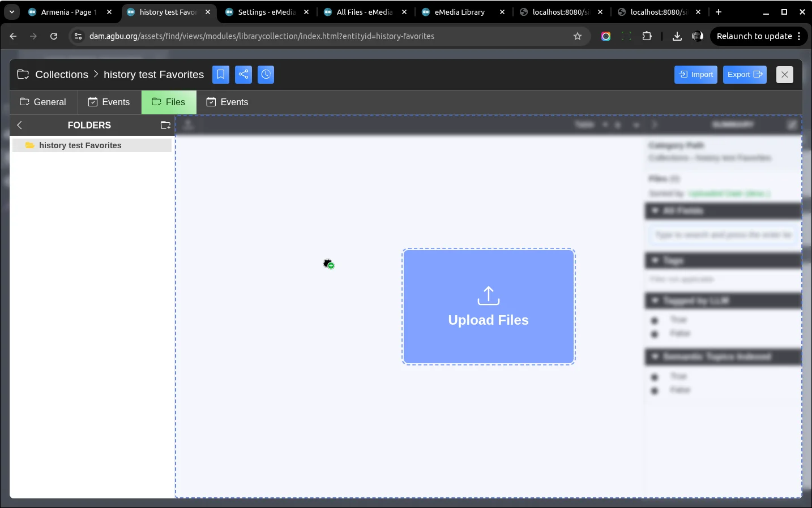
Task: Open the Events tab next to General
Action: [x=109, y=102]
